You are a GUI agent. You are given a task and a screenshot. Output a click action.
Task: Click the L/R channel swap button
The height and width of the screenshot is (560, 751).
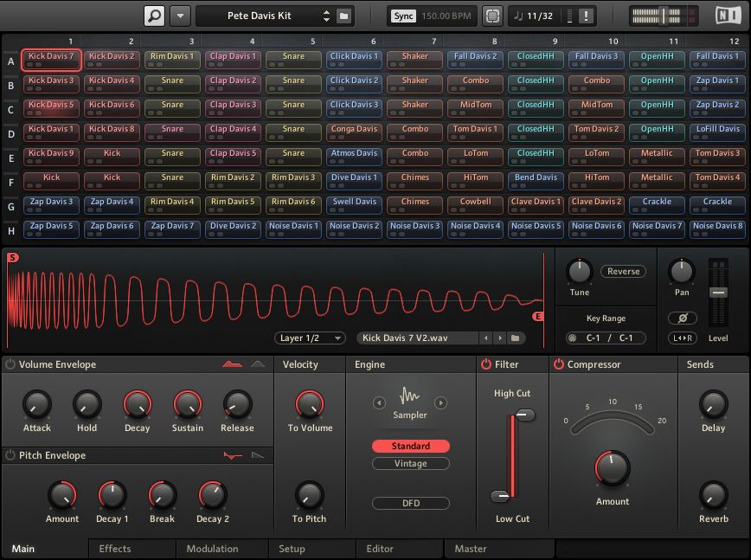(682, 338)
